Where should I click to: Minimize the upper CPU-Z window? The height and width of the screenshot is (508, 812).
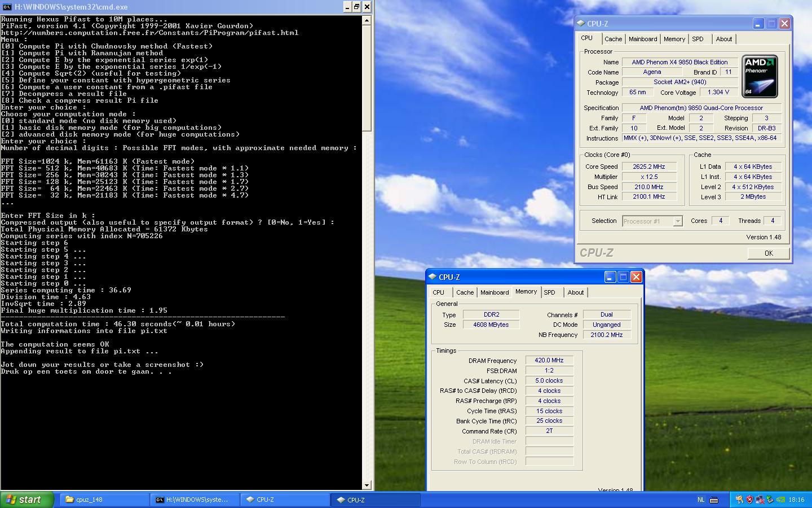coord(758,23)
